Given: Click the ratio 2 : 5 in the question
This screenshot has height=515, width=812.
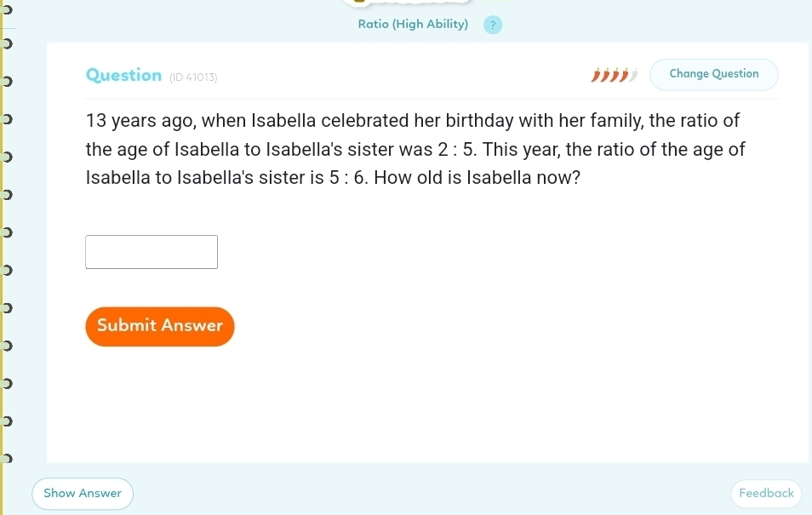Looking at the screenshot, I should [x=456, y=150].
